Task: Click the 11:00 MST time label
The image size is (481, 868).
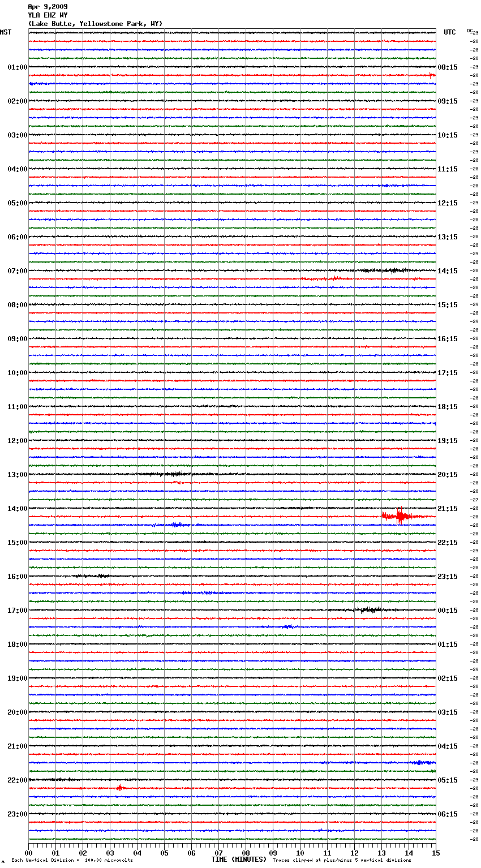Action: (18, 407)
